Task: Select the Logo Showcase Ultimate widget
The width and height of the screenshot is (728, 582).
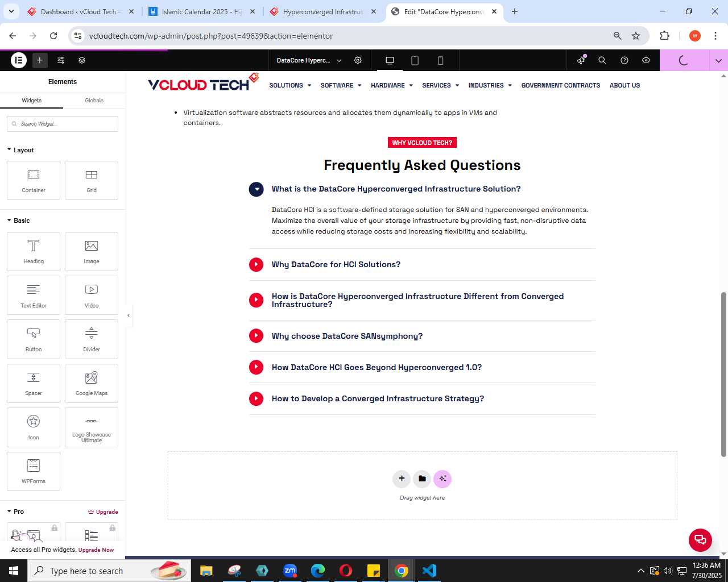Action: coord(92,427)
